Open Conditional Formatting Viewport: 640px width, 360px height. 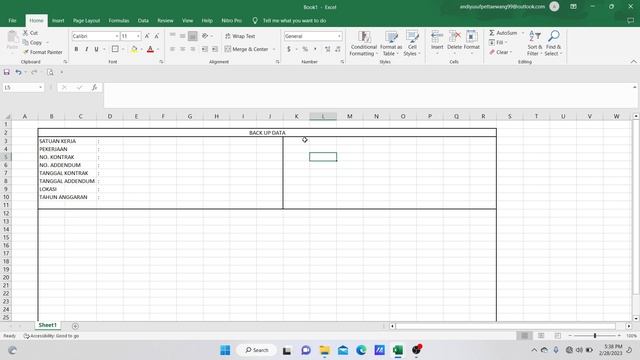pyautogui.click(x=363, y=43)
